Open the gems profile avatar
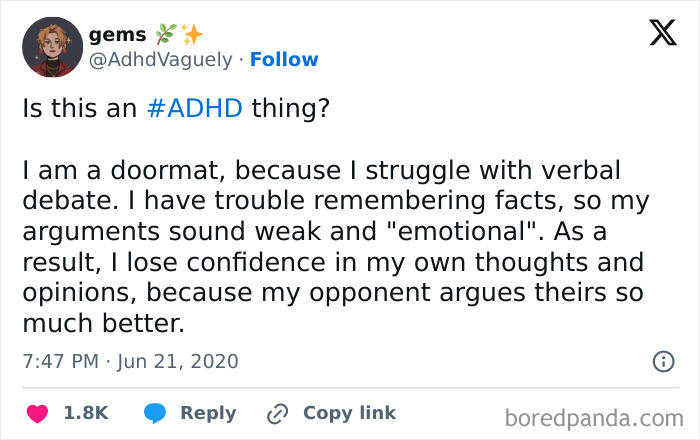This screenshot has width=700, height=440. (53, 47)
